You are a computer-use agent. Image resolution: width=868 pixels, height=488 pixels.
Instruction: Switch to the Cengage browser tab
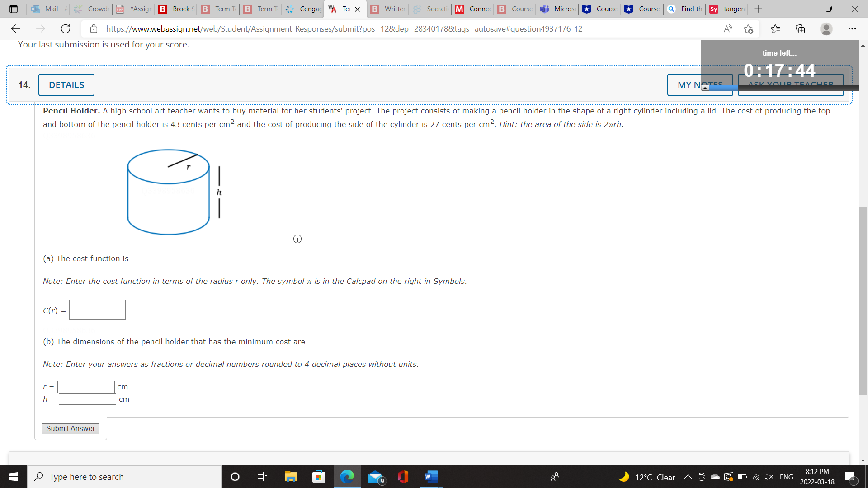click(x=303, y=9)
